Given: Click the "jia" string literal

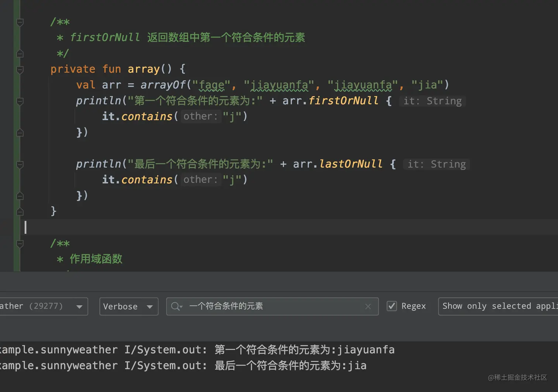Looking at the screenshot, I should pyautogui.click(x=427, y=85).
